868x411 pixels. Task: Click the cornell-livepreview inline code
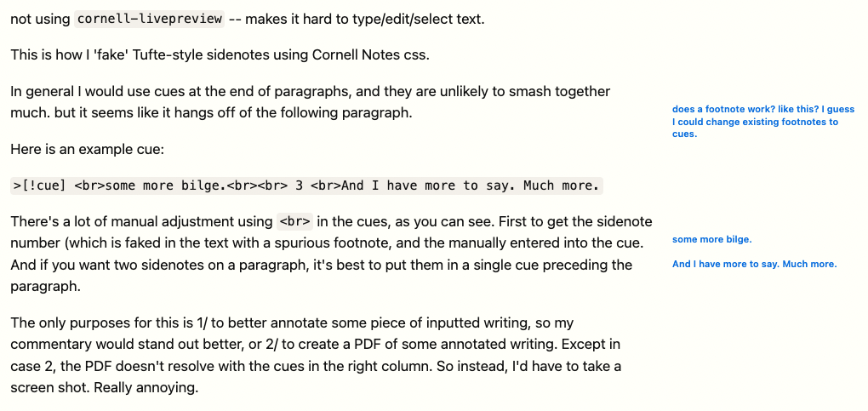tap(150, 19)
